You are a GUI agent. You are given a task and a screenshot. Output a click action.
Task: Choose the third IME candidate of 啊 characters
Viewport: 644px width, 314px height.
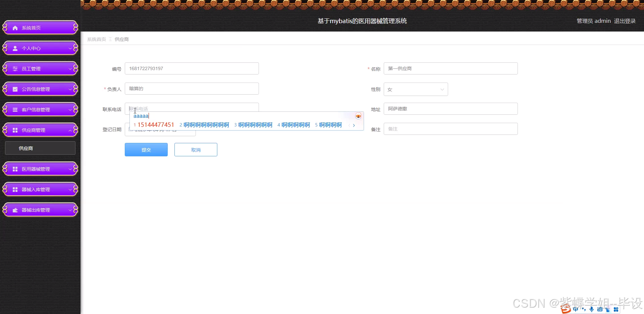253,125
